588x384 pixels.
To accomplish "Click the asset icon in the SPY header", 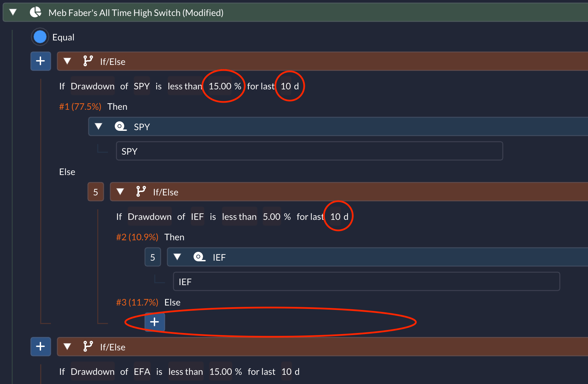I will (121, 126).
